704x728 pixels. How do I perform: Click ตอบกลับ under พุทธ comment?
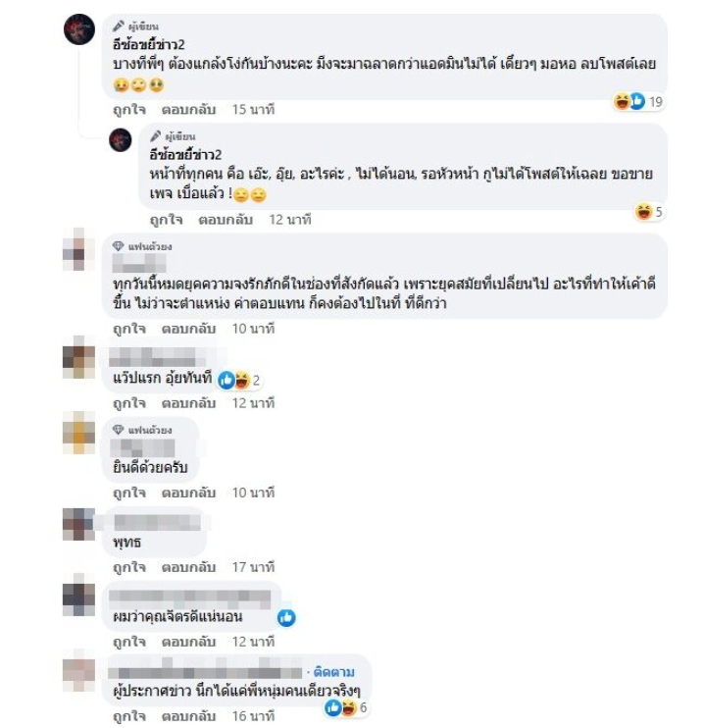click(188, 567)
